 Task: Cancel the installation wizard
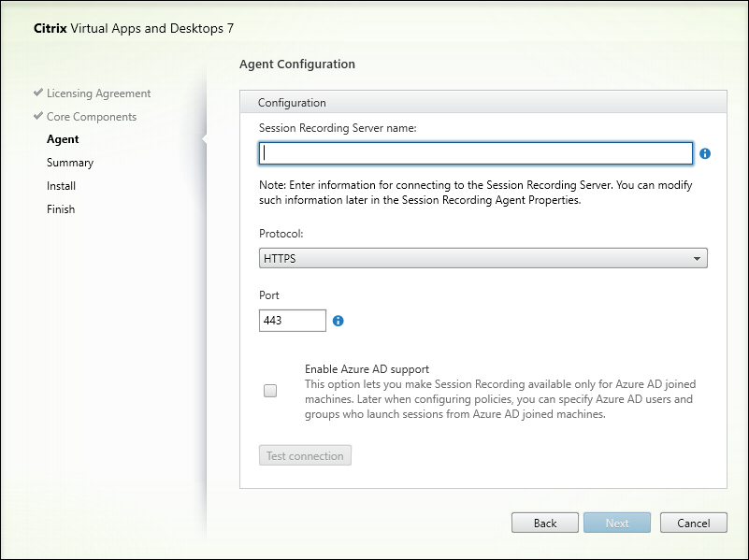[x=693, y=523]
